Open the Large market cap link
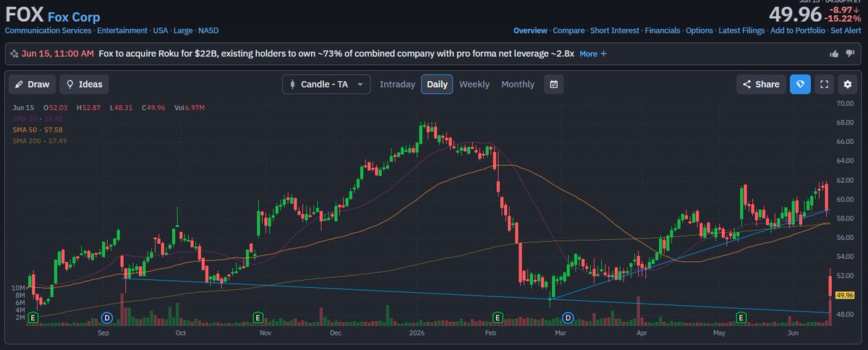This screenshot has height=350, width=868. point(183,31)
